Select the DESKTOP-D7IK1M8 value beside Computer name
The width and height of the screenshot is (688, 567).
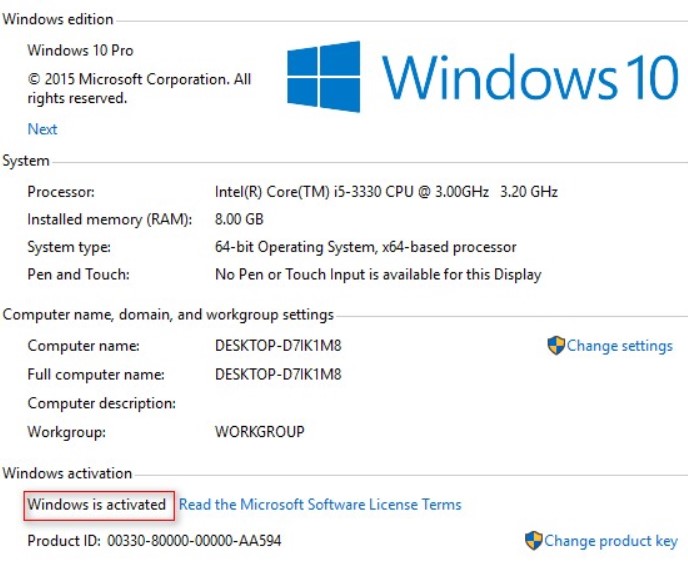pos(278,346)
